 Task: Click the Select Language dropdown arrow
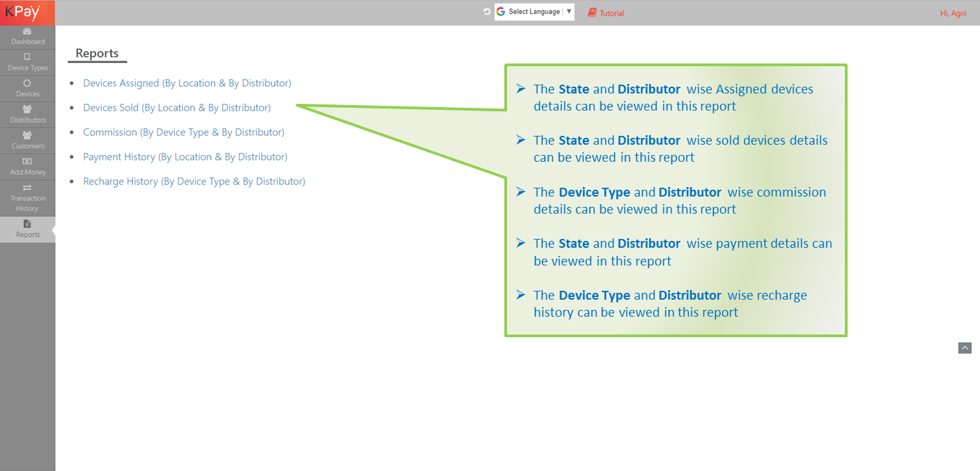[569, 12]
